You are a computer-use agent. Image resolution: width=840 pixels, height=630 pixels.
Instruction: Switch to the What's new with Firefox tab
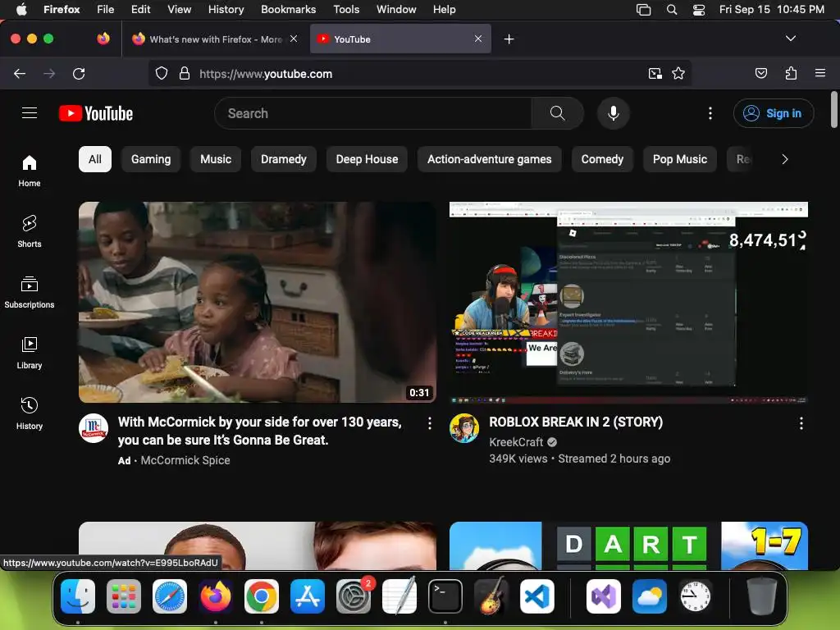pos(214,39)
